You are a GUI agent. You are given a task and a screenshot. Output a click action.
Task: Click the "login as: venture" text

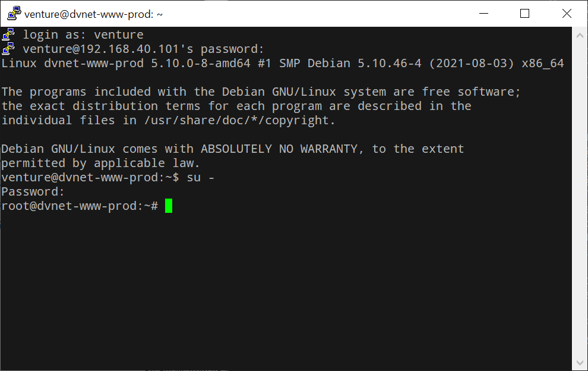pyautogui.click(x=83, y=34)
